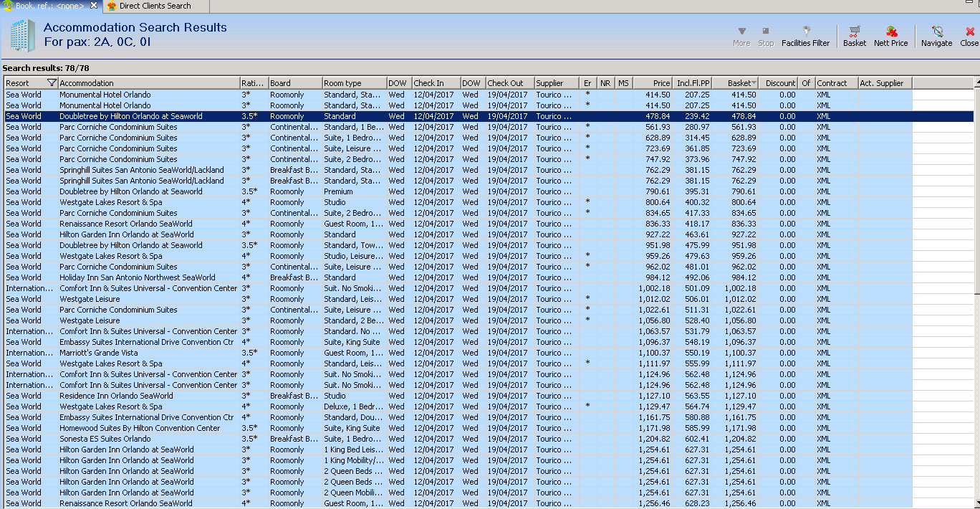Click the NR column header
The image size is (980, 509).
605,83
